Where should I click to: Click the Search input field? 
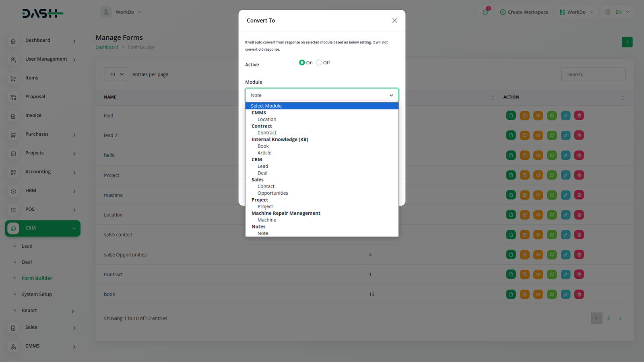pos(593,74)
